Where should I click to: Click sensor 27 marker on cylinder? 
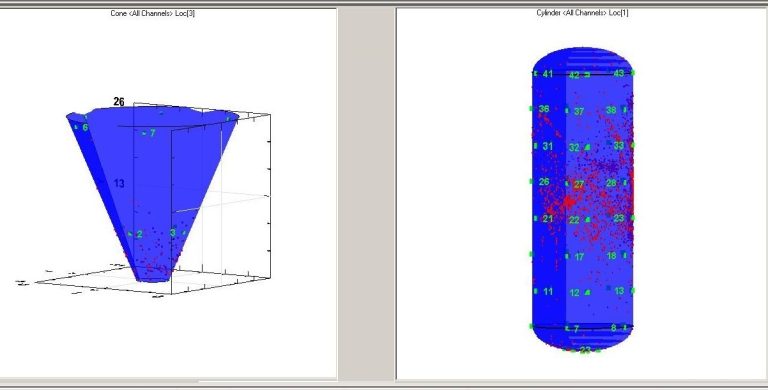(575, 185)
